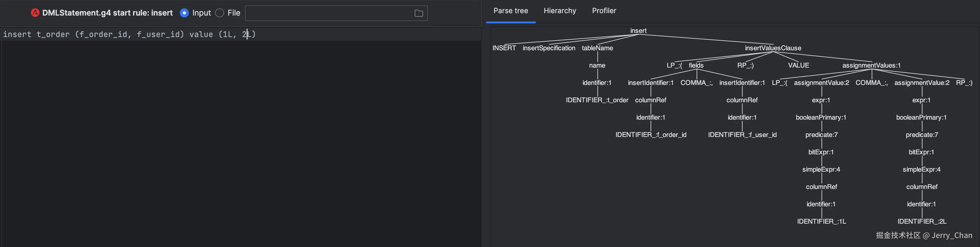Select the insertValuesClause tree node

coord(773,48)
